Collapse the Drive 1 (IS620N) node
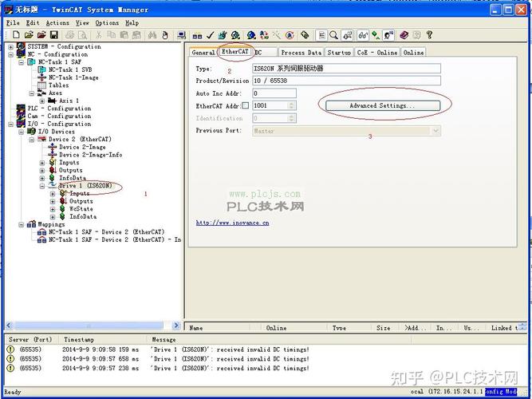Image resolution: width=532 pixels, height=399 pixels. pyautogui.click(x=42, y=186)
